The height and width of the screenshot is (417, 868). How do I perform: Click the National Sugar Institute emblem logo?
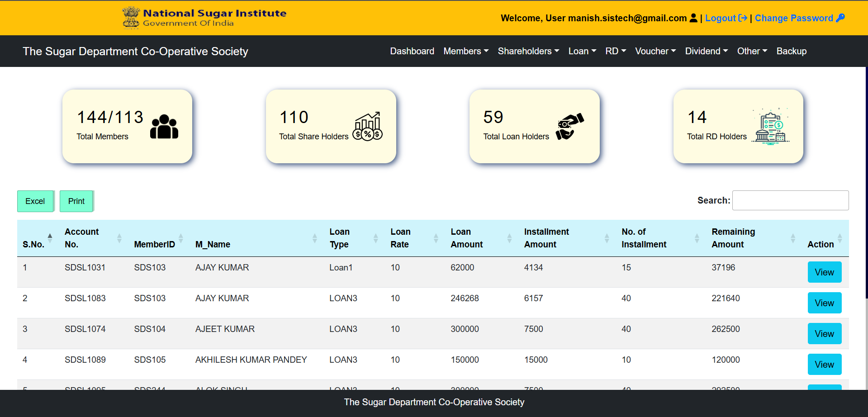[x=131, y=18]
